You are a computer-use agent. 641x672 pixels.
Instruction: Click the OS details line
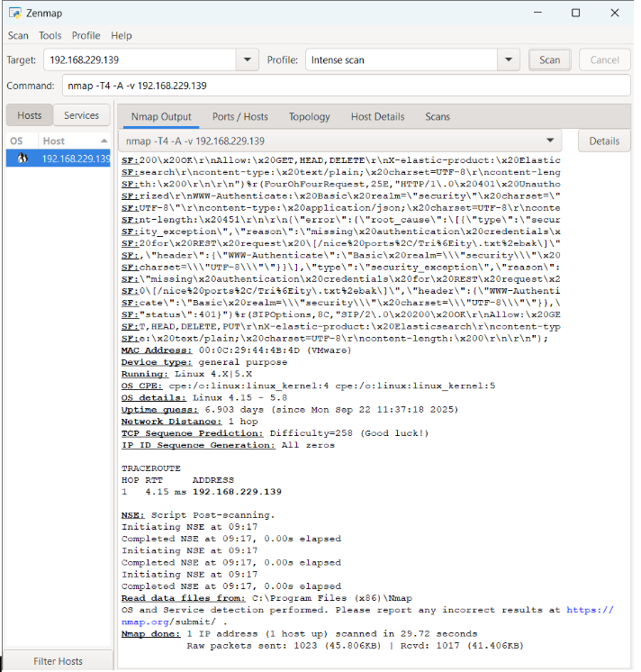[203, 398]
